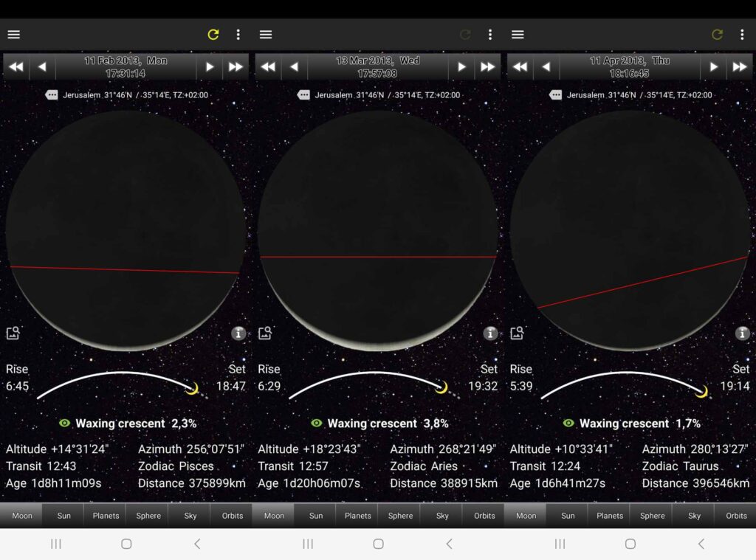Tap the image search icon in the 11 Apr panel
The height and width of the screenshot is (560, 756).
coord(517,333)
